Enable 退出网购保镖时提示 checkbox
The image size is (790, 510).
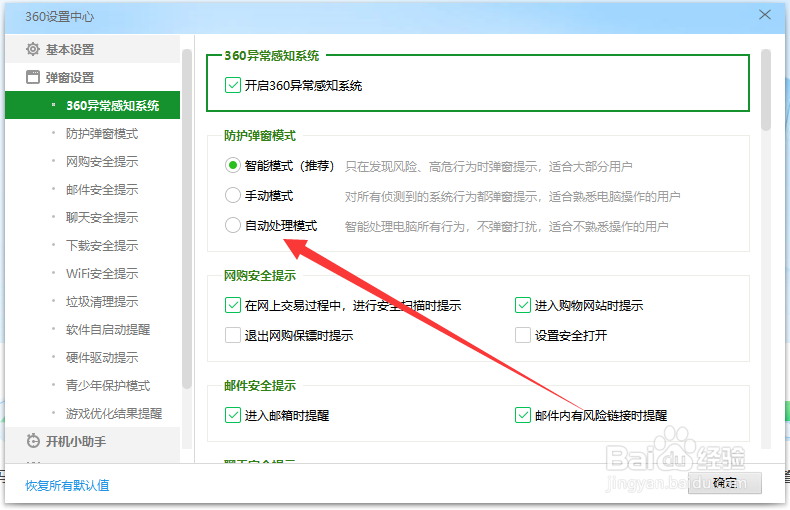(x=233, y=335)
